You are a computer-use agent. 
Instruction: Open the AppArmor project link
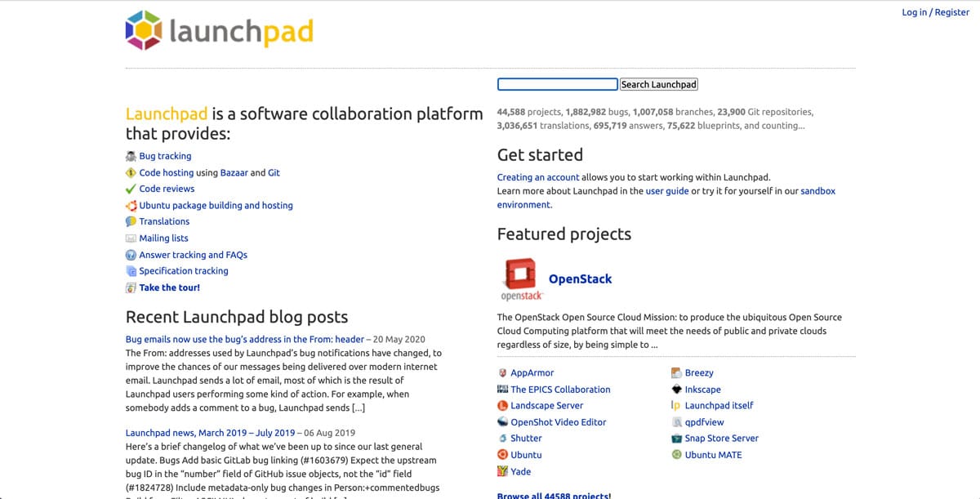(x=532, y=373)
